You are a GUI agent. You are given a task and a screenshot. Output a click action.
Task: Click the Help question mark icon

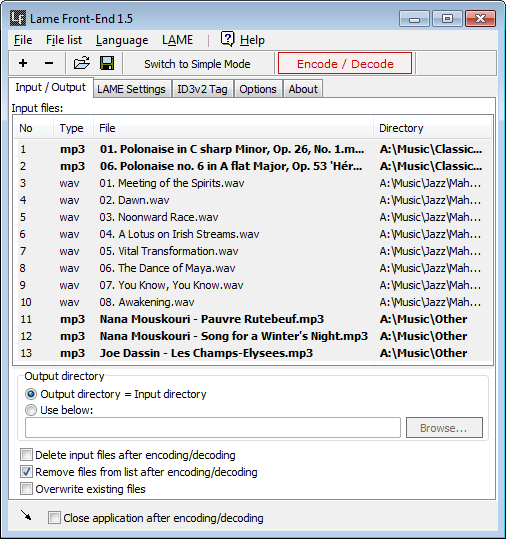227,39
